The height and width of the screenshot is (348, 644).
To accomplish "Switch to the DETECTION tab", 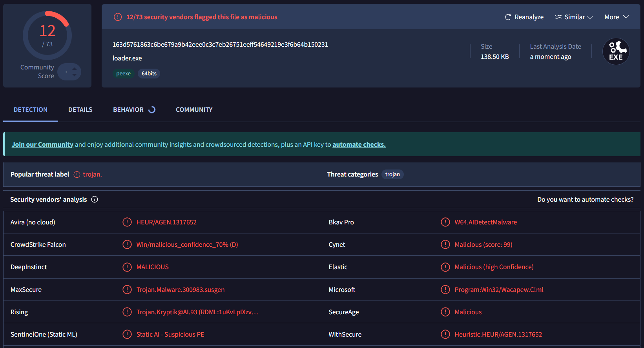I will click(x=31, y=109).
